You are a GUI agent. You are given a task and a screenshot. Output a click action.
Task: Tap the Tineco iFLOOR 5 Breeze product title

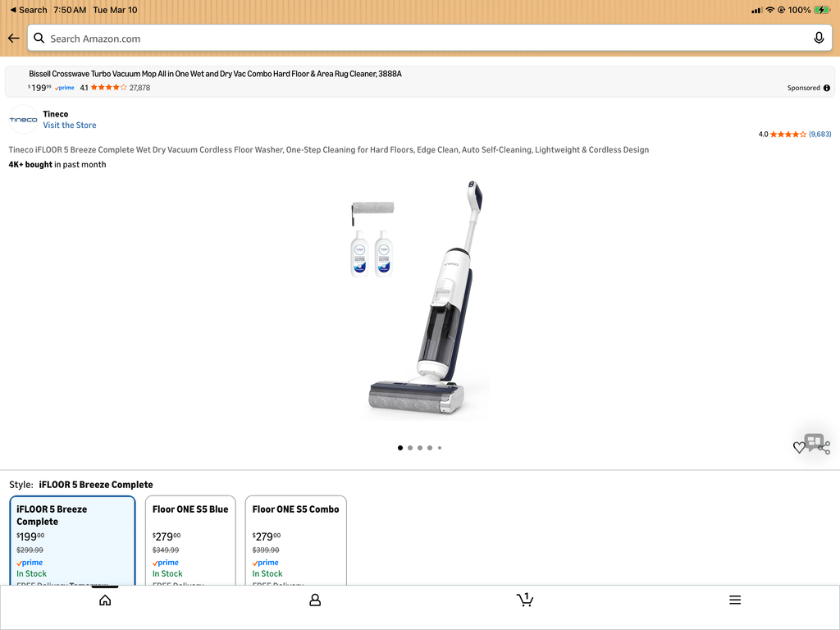[328, 150]
